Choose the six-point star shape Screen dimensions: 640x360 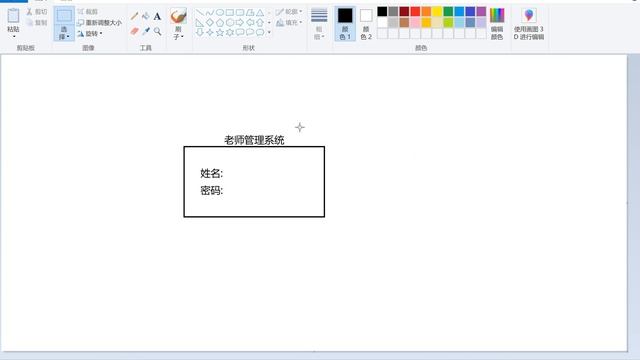230,32
